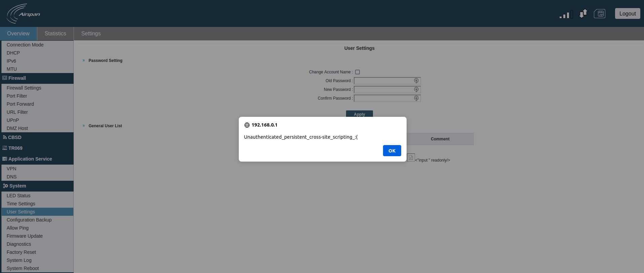Screen dimensions: 644x273
Task: Click the reveal icon in New Password field
Action: coord(416,90)
